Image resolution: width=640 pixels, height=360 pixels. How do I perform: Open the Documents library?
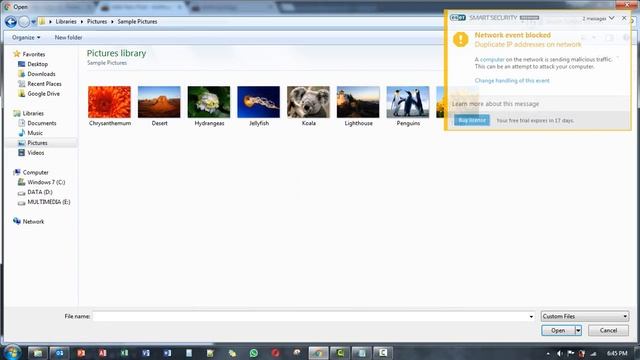(37, 123)
